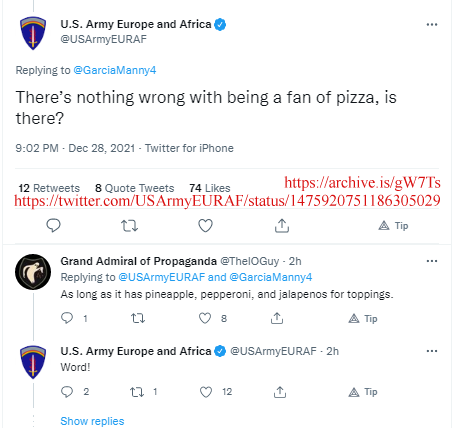The width and height of the screenshot is (452, 428).
Task: Like the 'Word!' tweet with 12 likes
Action: pyautogui.click(x=206, y=392)
